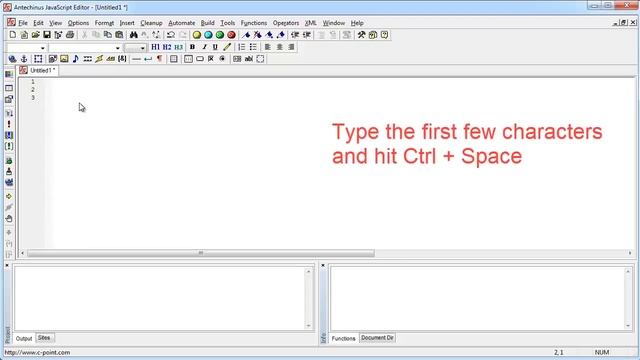Click the cyan ball icon

pyautogui.click(x=208, y=35)
